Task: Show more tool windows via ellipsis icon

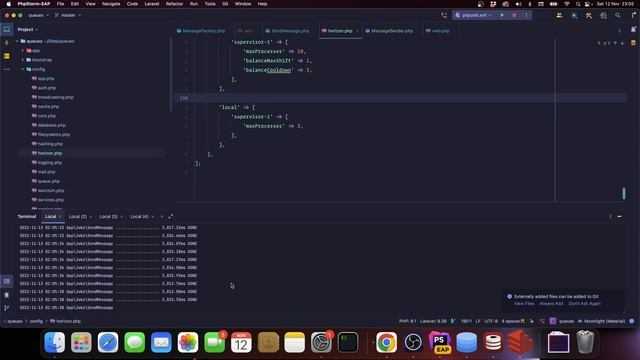Action: [7, 69]
